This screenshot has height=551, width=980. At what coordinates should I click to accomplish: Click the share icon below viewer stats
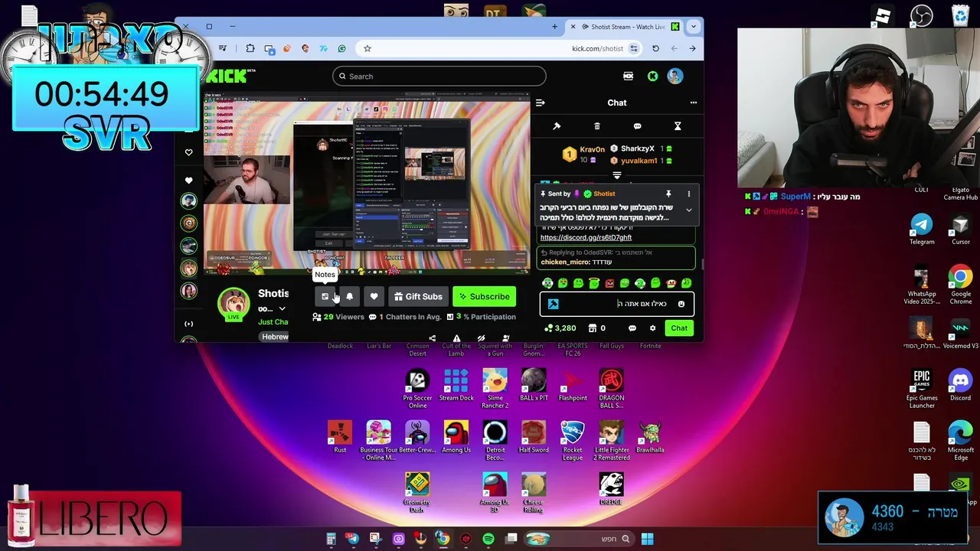click(432, 338)
